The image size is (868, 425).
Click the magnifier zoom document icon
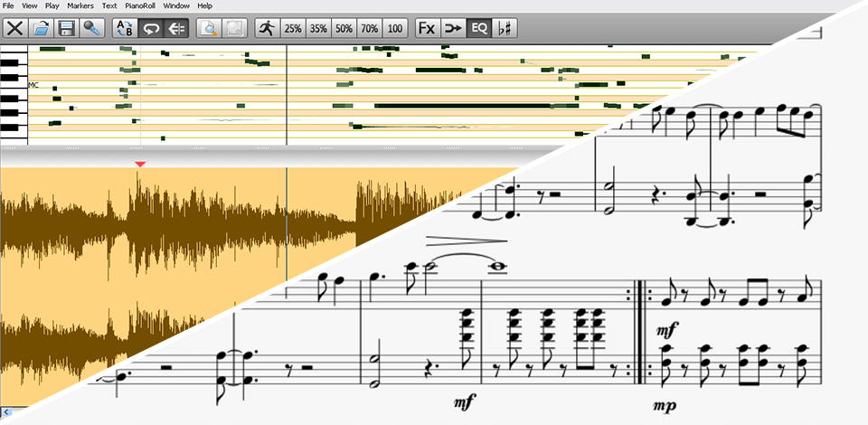click(209, 28)
